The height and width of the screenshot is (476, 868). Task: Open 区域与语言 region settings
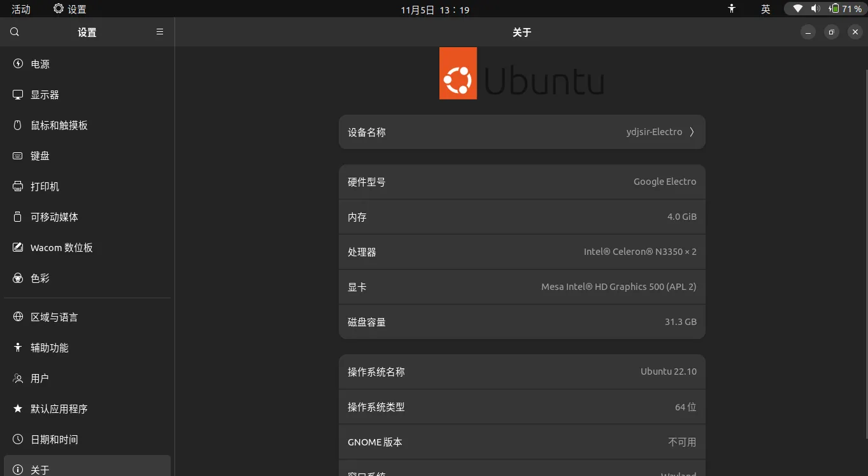click(54, 317)
